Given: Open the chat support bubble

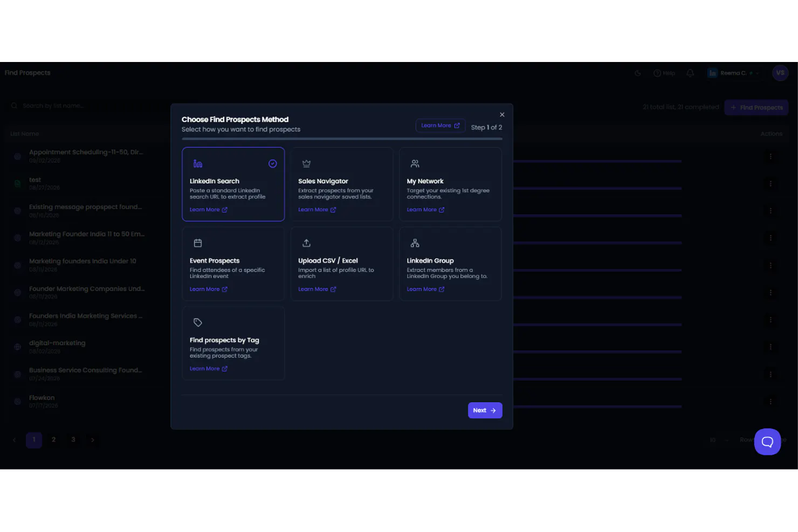Looking at the screenshot, I should (x=767, y=442).
